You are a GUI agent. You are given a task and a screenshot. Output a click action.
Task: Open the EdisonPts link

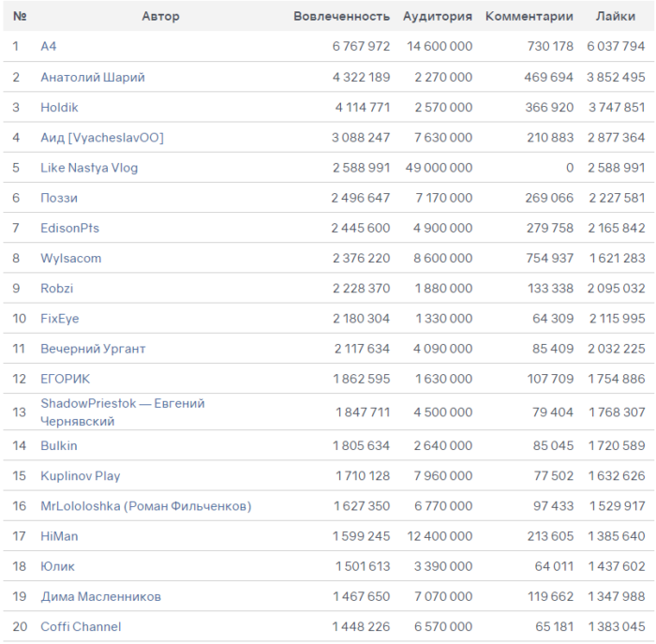70,228
